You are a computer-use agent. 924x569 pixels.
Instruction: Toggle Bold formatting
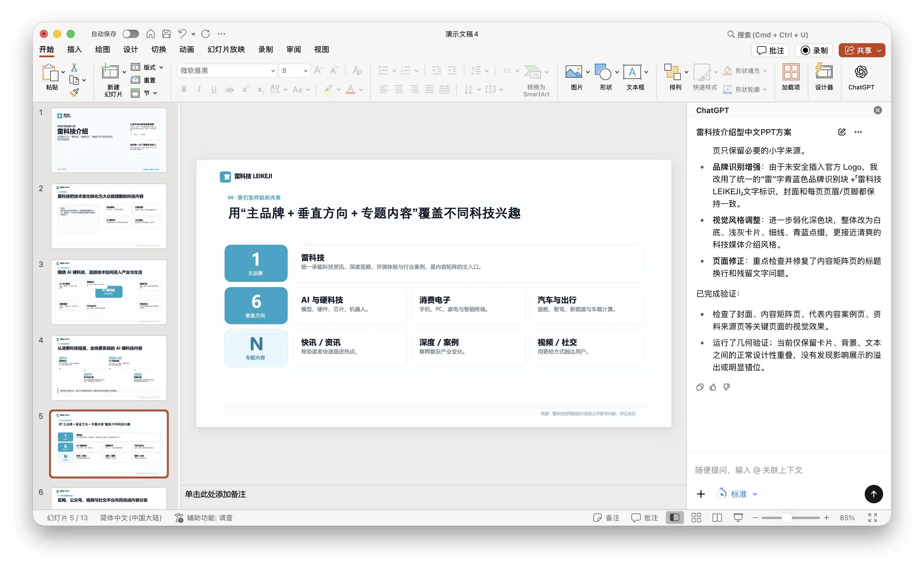(x=184, y=89)
